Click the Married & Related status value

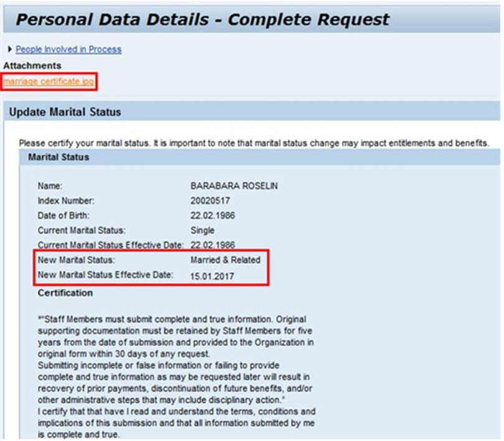coord(225,260)
